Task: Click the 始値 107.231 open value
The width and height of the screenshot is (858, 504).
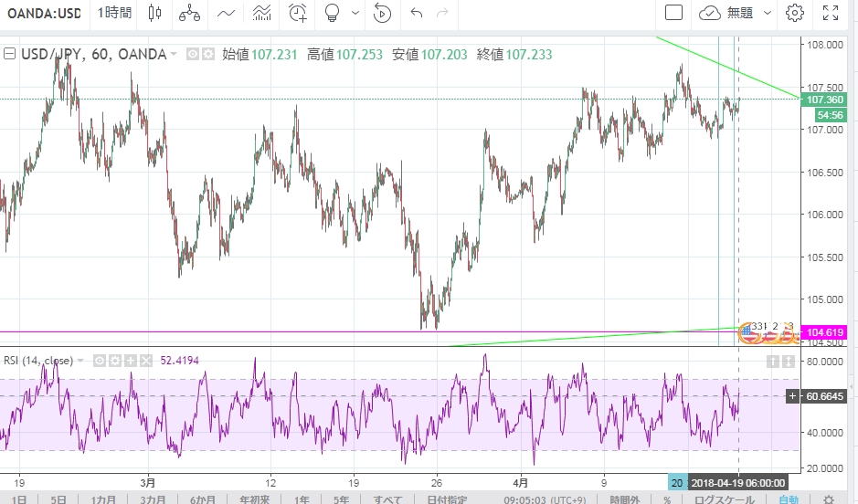Action: [x=260, y=54]
